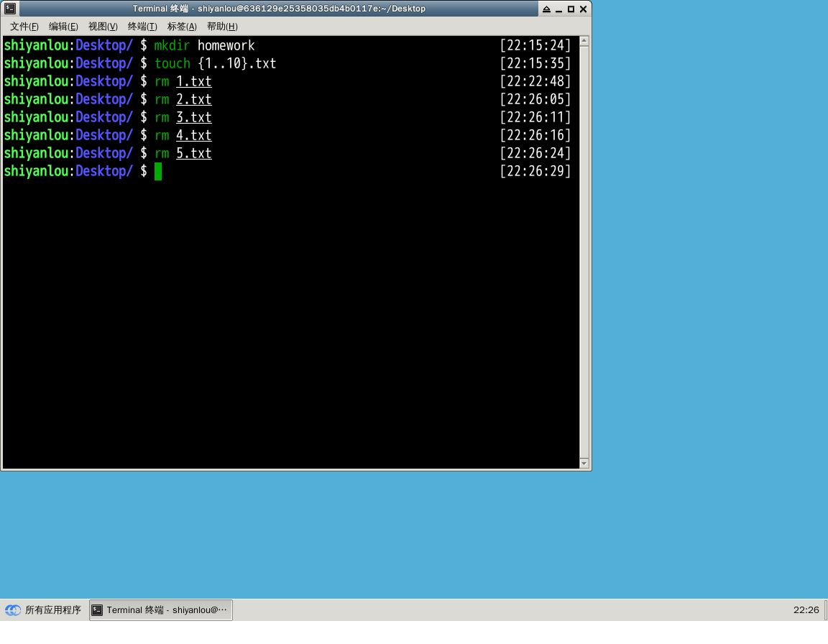Click the terminal icon in the title bar
828x644 pixels.
(x=10, y=9)
